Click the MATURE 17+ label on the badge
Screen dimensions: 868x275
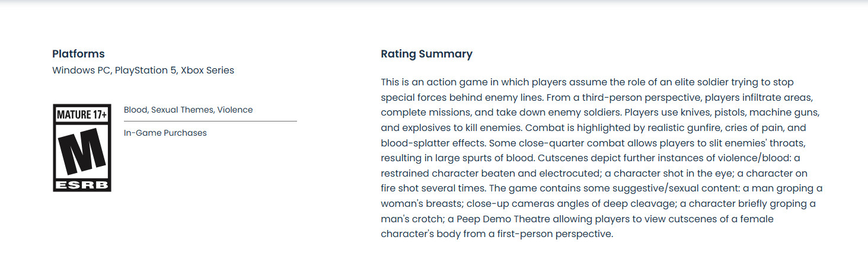(82, 114)
